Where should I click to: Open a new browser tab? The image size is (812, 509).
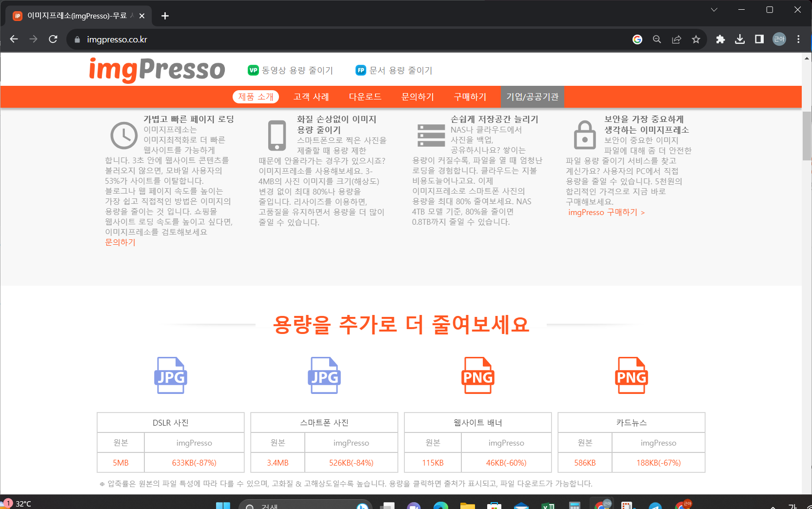pos(165,16)
